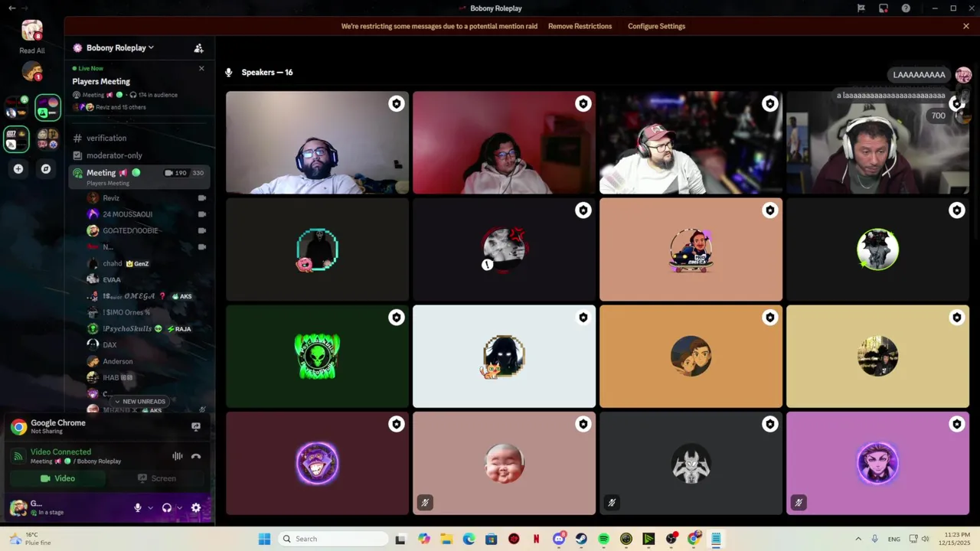Share Google Chrome using the screen-share icon
980x551 pixels.
[x=196, y=427]
